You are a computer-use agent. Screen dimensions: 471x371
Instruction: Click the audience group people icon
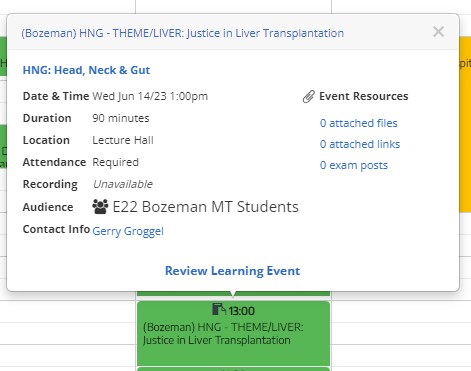tap(100, 207)
